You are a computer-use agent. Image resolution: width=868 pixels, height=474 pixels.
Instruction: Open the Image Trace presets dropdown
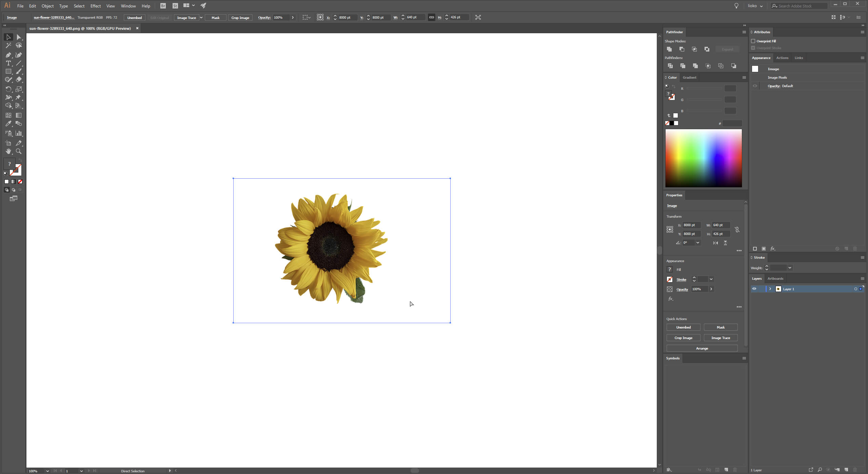click(x=201, y=17)
